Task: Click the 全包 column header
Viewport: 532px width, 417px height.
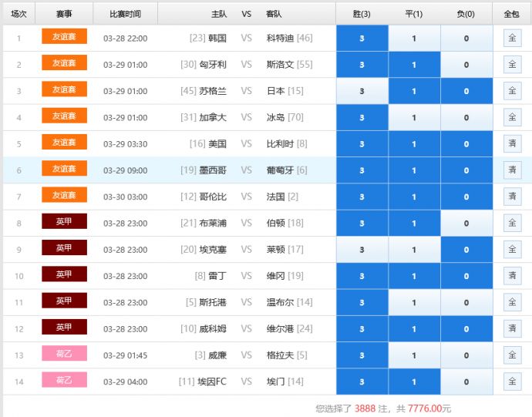Action: click(x=512, y=14)
